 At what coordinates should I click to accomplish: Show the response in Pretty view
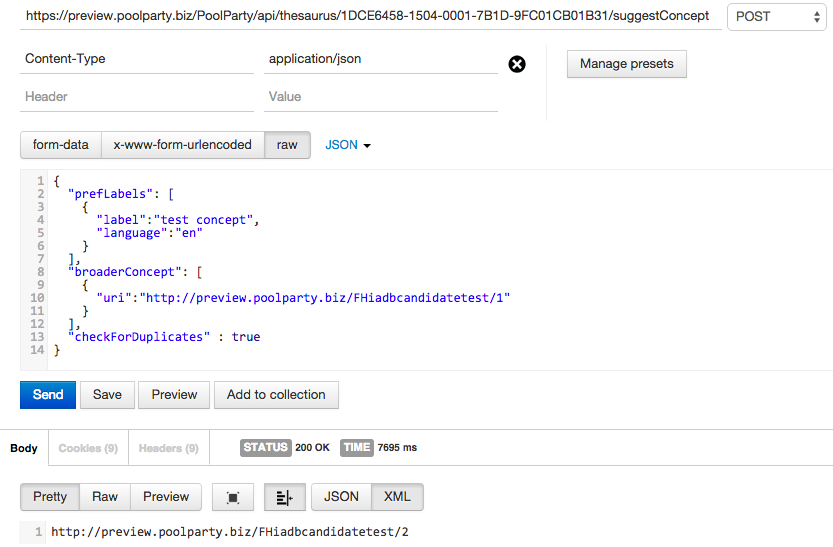[50, 497]
